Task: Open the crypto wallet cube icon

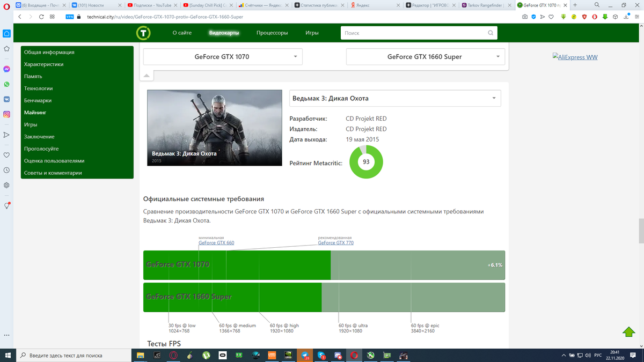Action: click(615, 17)
